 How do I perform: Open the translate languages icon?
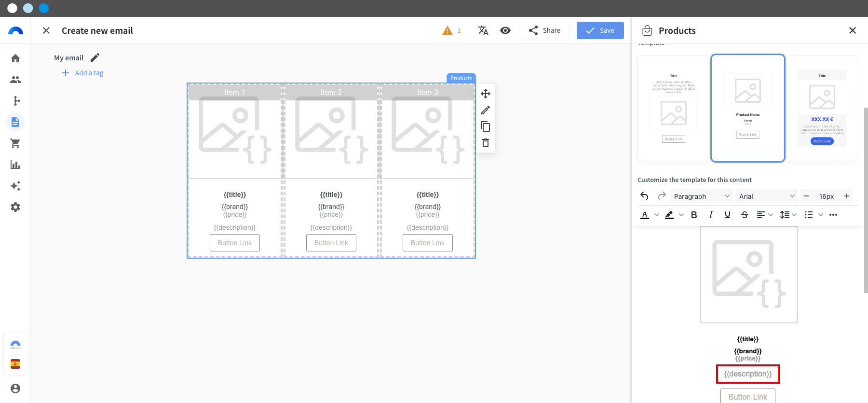pos(483,30)
